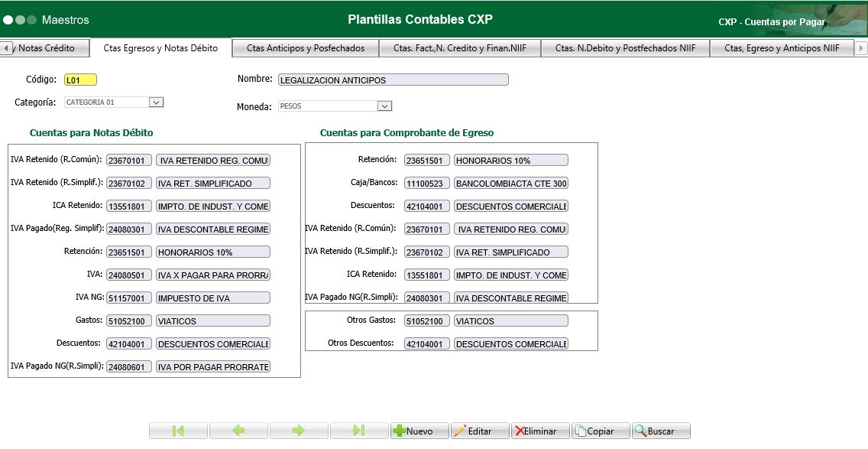Click Cuentas para Notas Débito heading
868x449 pixels.
[x=92, y=133]
